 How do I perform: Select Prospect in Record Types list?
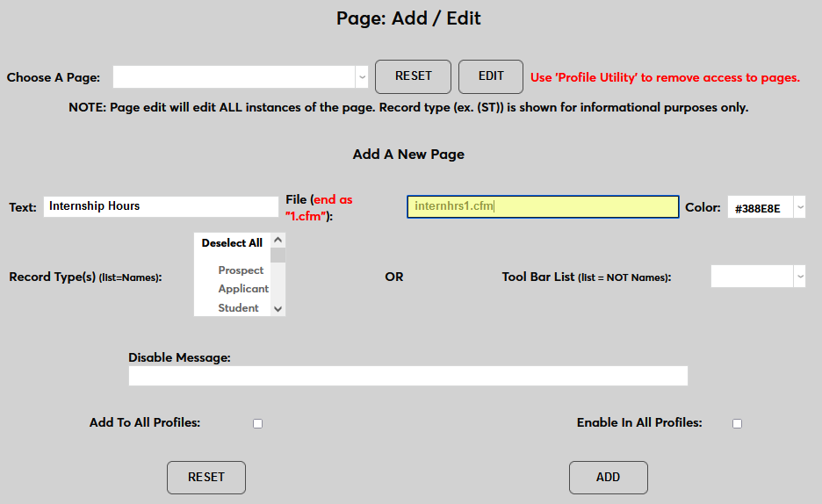click(241, 270)
